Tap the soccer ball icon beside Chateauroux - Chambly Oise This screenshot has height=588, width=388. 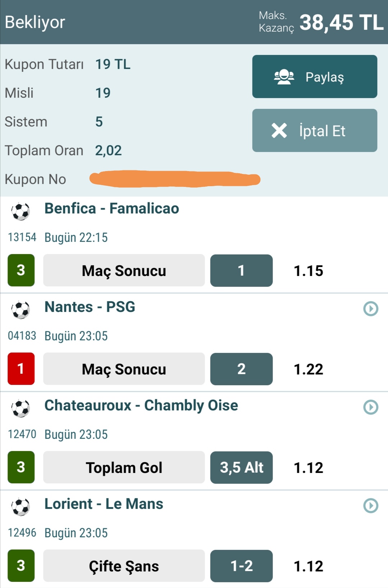pyautogui.click(x=21, y=408)
